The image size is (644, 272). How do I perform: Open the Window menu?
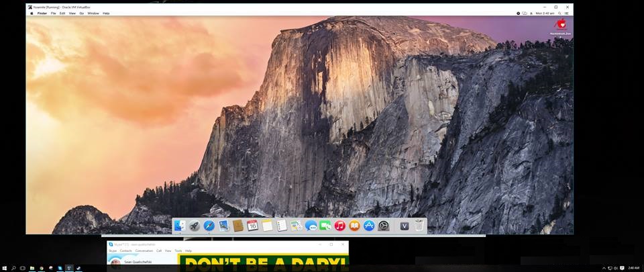click(x=93, y=13)
